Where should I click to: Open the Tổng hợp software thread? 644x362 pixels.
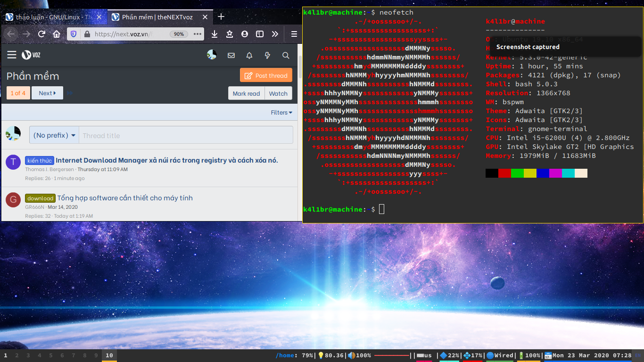(125, 198)
